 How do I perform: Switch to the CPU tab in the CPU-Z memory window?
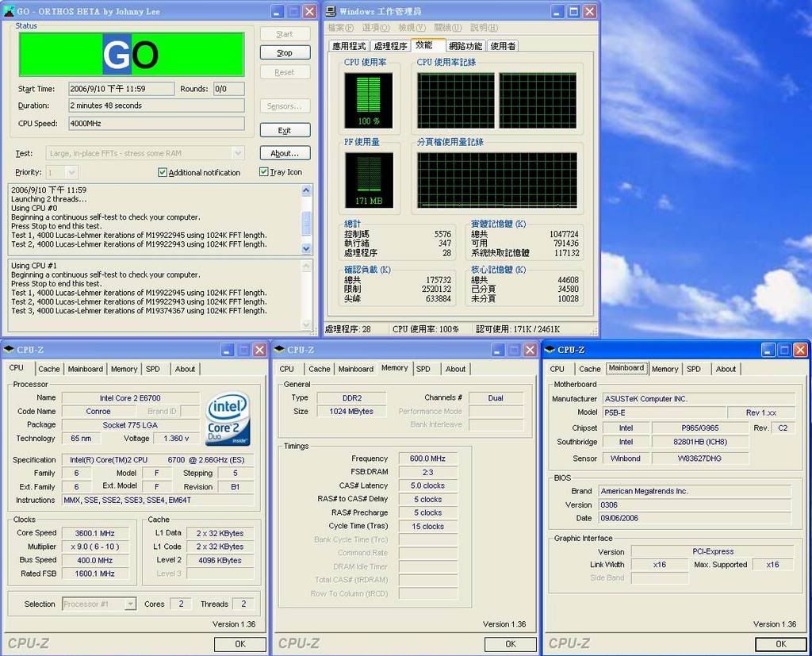[287, 369]
